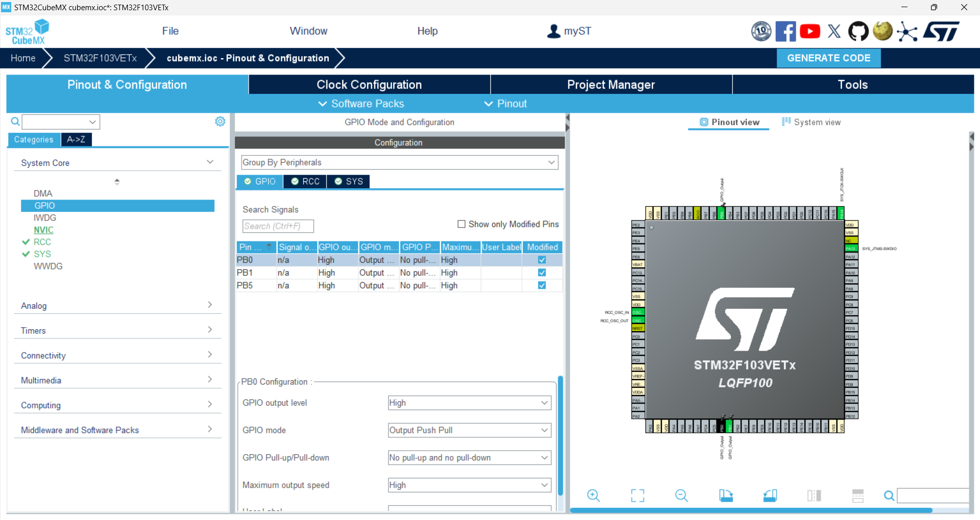The height and width of the screenshot is (520, 980).
Task: Click the STM32F103VETx breadcrumb
Action: [100, 58]
